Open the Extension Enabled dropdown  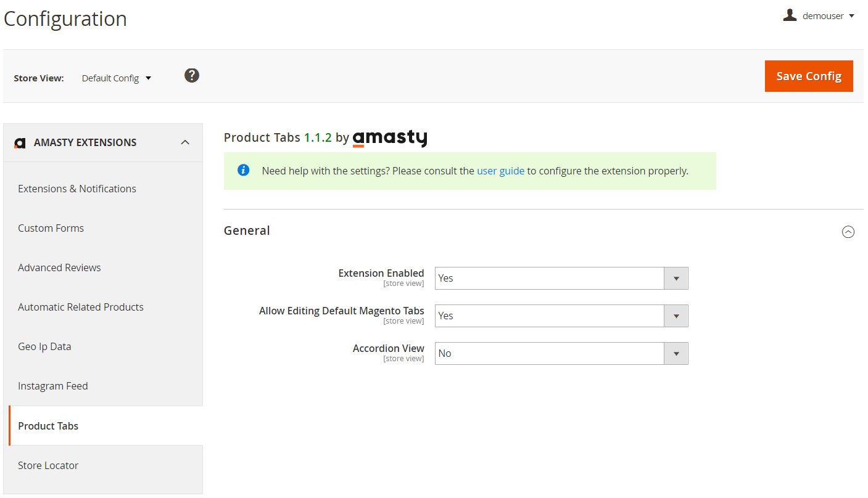tap(561, 278)
